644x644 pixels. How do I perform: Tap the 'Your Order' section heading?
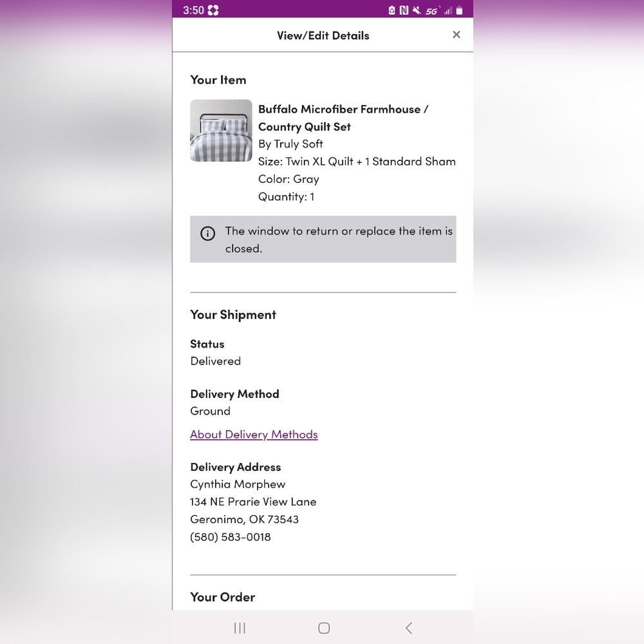coord(222,597)
